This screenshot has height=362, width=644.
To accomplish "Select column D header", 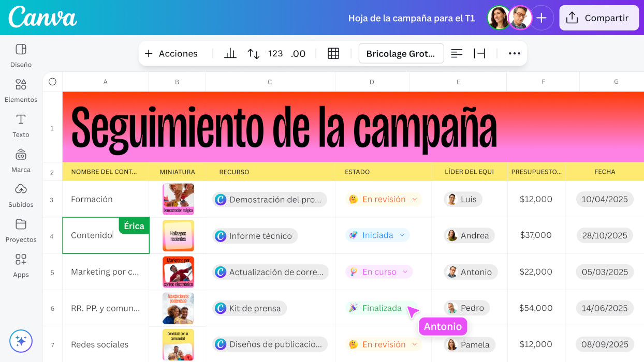I will 372,82.
